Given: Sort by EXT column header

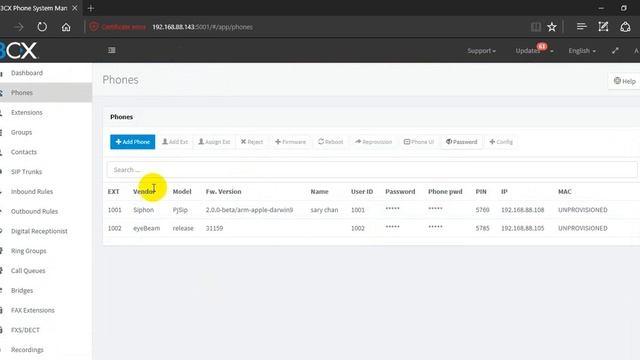Looking at the screenshot, I should (x=113, y=192).
